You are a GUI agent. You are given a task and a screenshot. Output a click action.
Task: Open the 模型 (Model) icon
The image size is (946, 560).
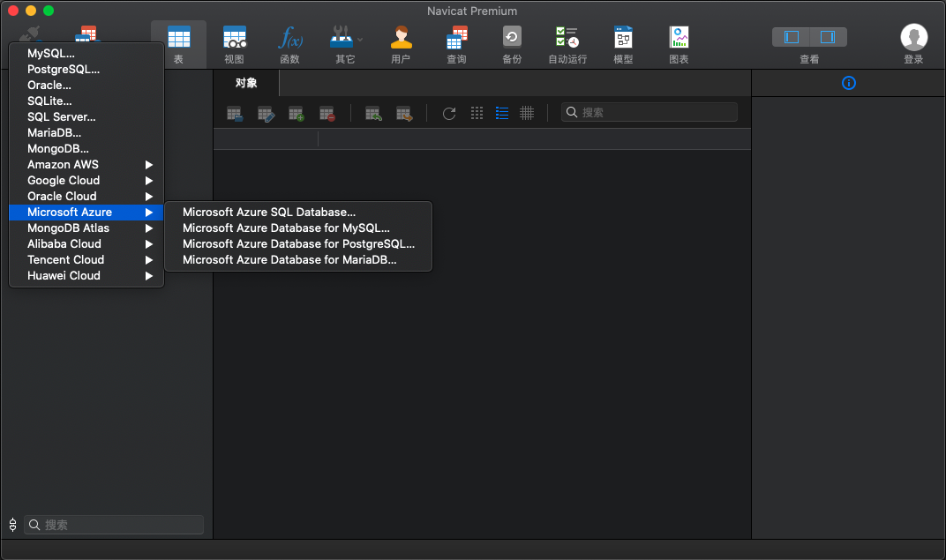(623, 37)
